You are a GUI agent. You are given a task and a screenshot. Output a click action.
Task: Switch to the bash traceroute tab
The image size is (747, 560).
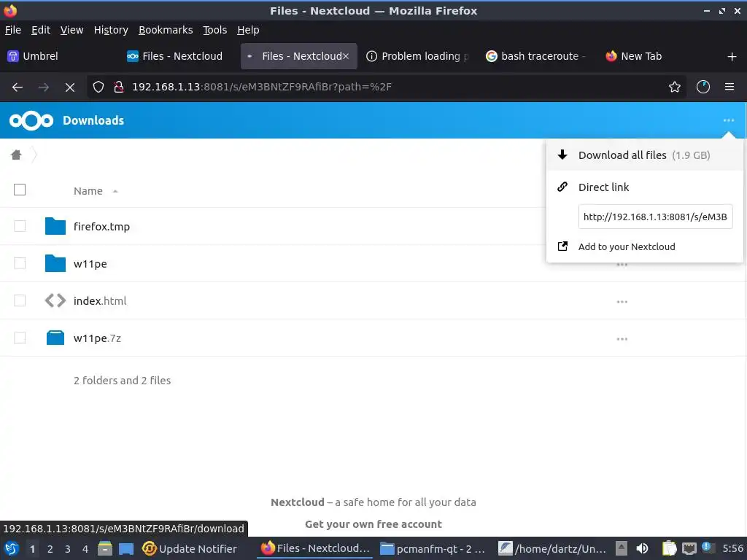pyautogui.click(x=538, y=56)
